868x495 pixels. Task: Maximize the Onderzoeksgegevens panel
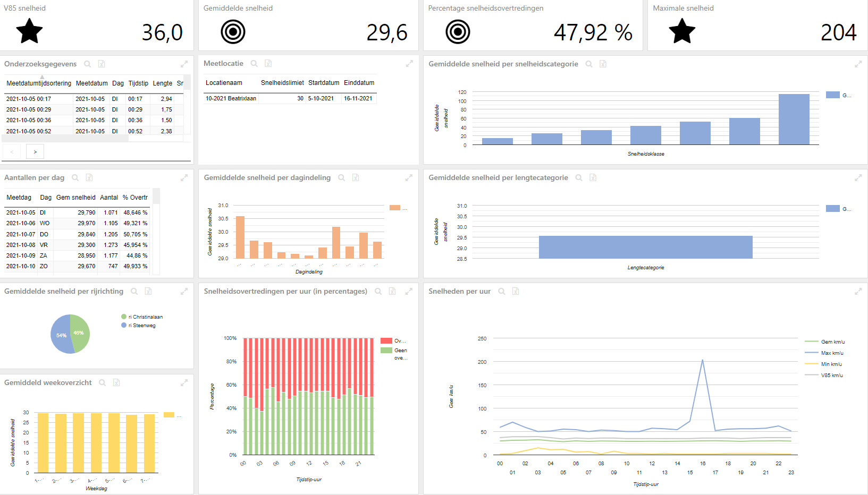(x=184, y=64)
